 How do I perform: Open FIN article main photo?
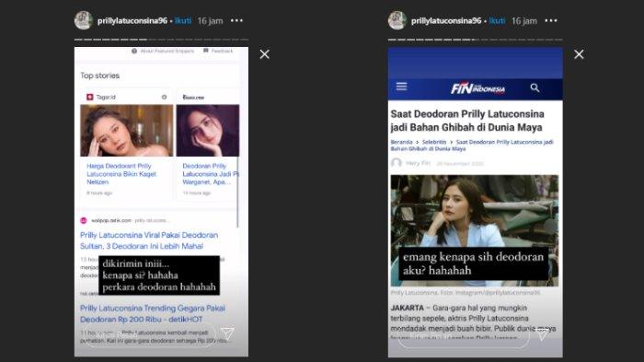475,230
